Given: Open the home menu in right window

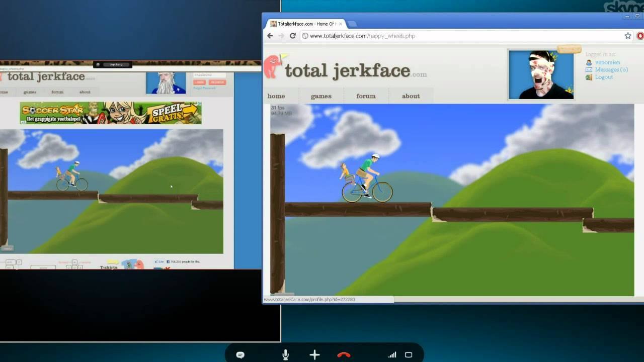Looking at the screenshot, I should pyautogui.click(x=276, y=96).
